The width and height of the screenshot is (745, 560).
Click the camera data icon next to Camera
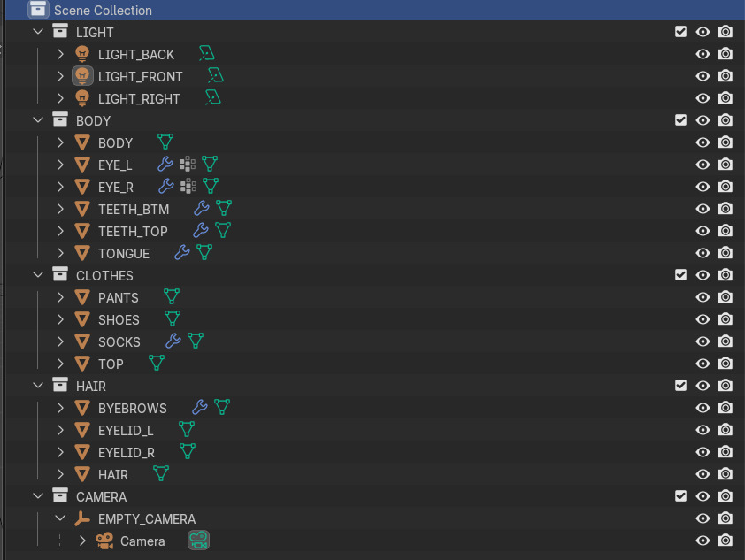(198, 541)
